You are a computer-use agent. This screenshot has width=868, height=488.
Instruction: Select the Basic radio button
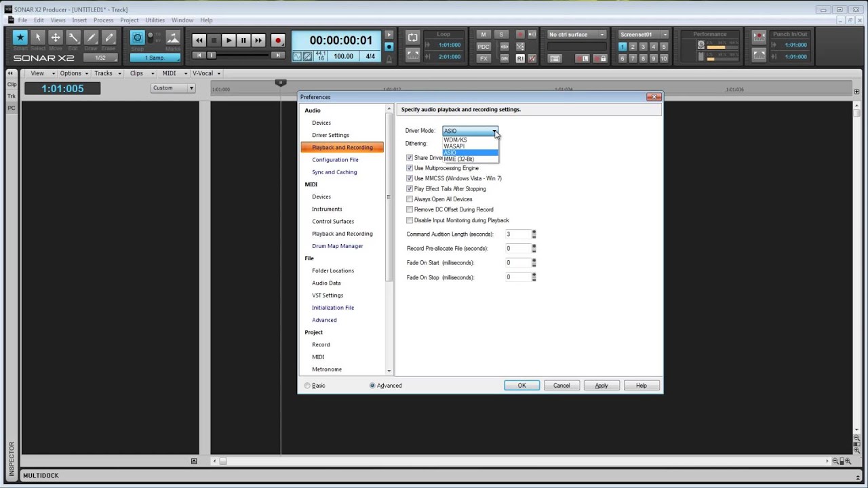click(307, 386)
